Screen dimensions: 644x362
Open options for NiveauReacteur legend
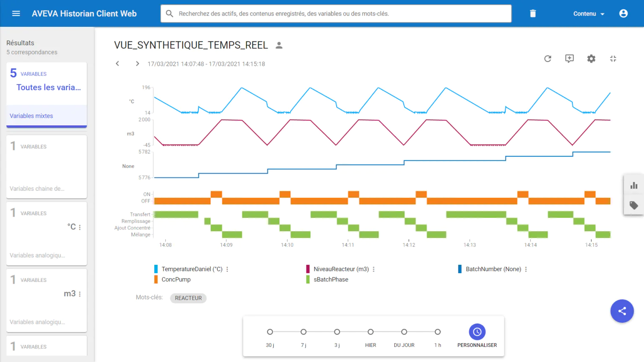374,269
